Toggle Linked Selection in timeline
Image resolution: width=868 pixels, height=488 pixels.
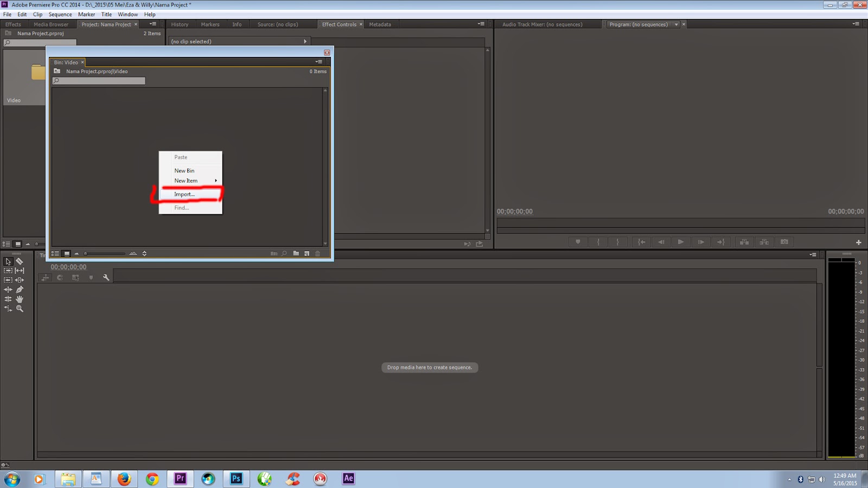(x=75, y=278)
